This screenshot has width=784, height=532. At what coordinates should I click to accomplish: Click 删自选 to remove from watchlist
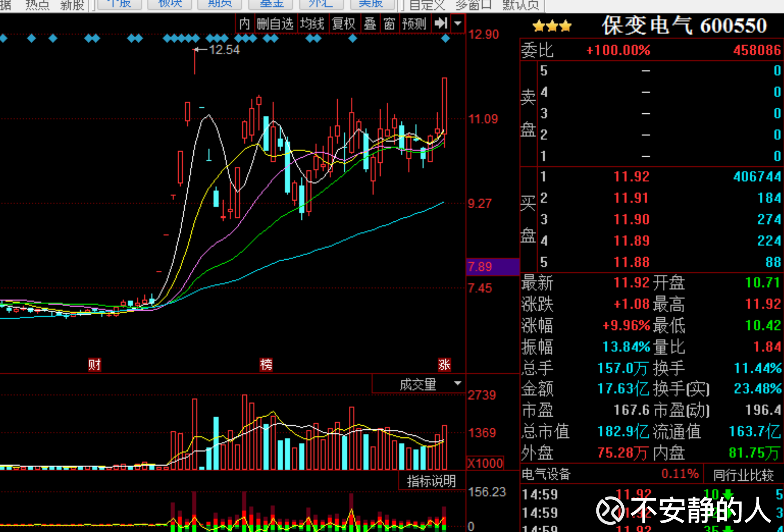click(x=275, y=24)
